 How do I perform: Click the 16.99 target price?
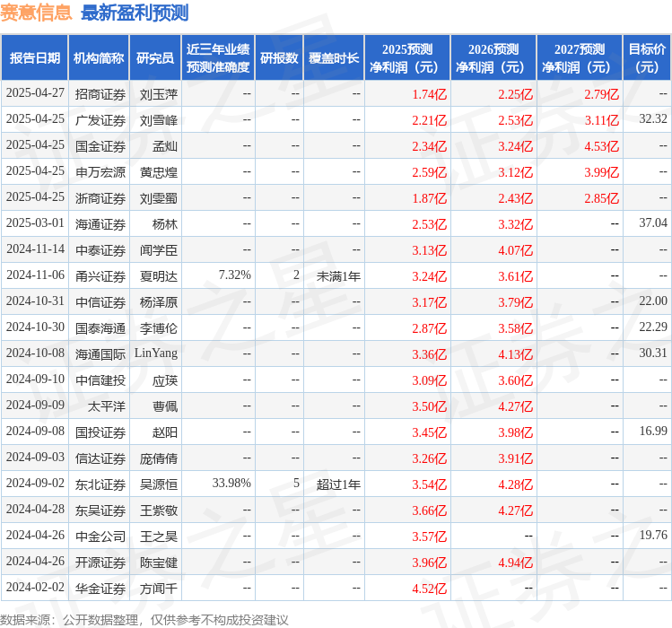(653, 431)
